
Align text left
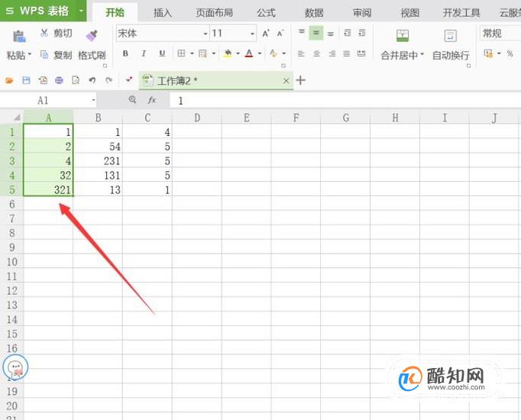[301, 53]
